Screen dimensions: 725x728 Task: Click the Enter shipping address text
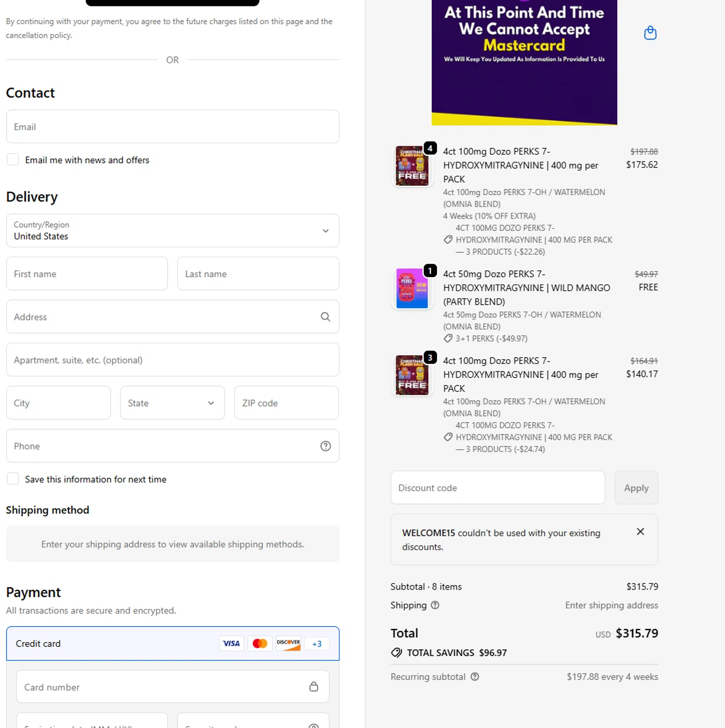coord(611,605)
